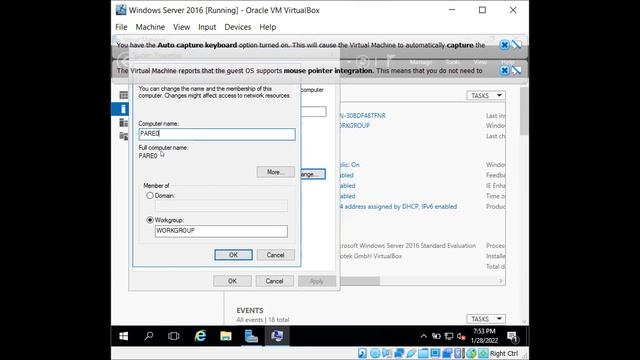Click the 'All events | 18 total' text
Image resolution: width=640 pixels, height=360 pixels.
click(x=263, y=320)
